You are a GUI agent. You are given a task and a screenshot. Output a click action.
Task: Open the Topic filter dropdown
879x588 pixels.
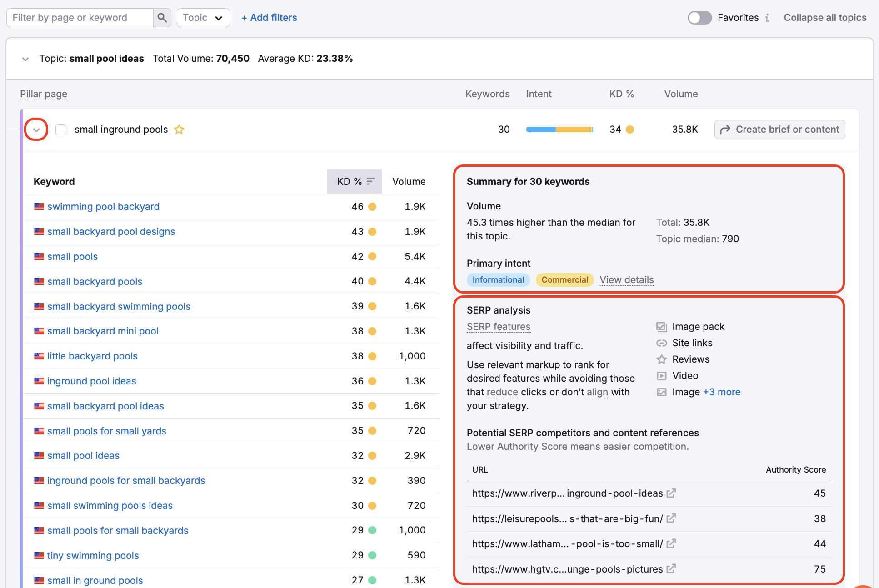click(203, 17)
